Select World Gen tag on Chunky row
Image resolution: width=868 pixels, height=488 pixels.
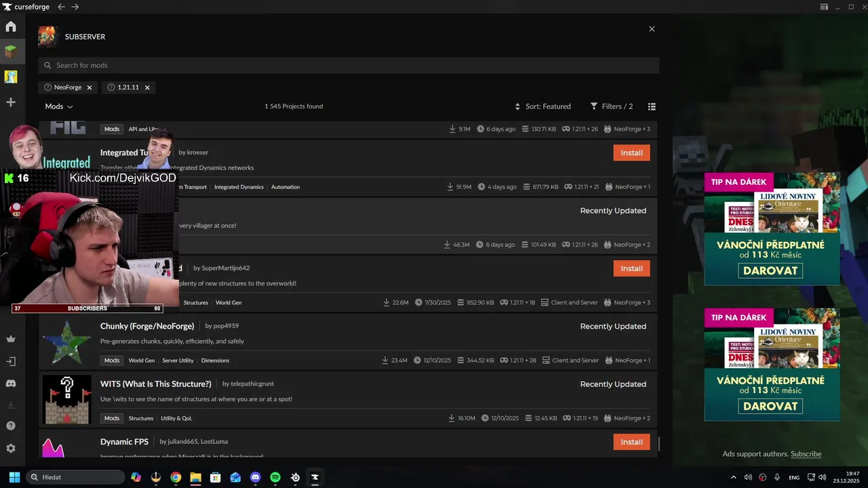[x=142, y=361]
